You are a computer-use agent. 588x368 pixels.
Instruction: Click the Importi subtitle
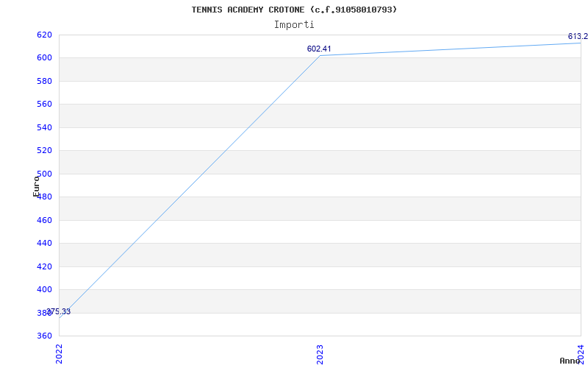[x=294, y=25]
